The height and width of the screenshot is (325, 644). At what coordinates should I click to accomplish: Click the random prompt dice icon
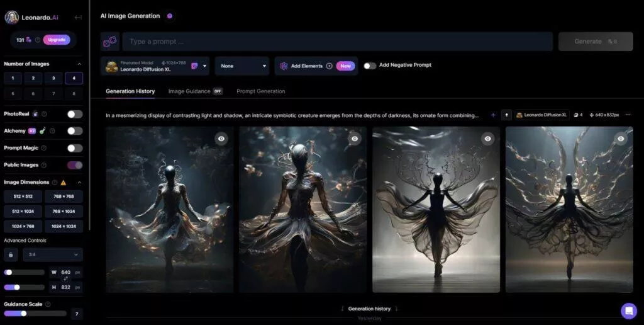(x=109, y=42)
